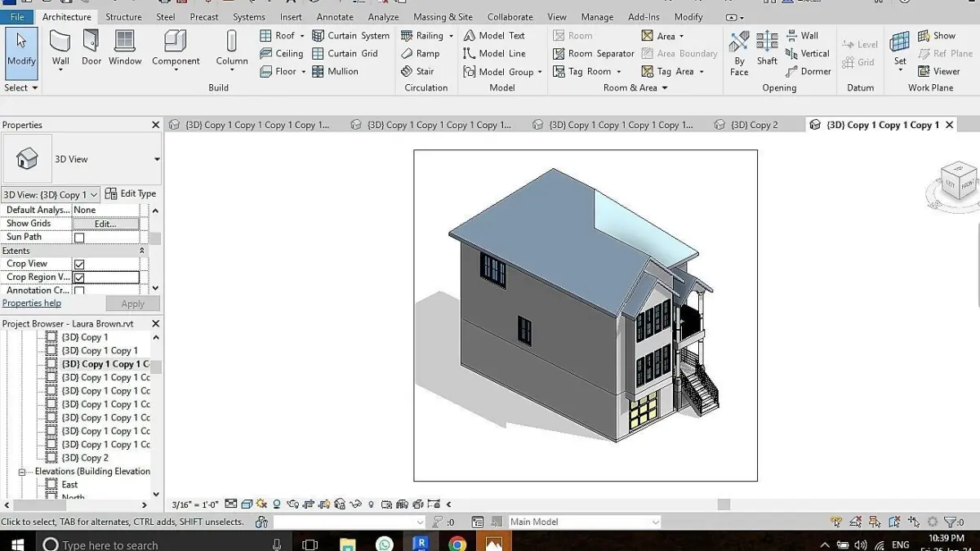
Task: Open the Roof tool dropdown arrow
Action: pyautogui.click(x=302, y=36)
